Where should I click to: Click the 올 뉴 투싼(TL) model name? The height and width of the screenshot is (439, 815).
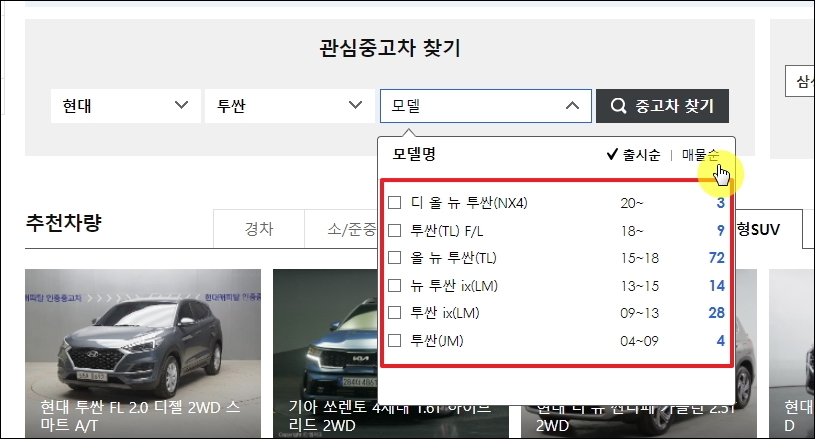453,258
